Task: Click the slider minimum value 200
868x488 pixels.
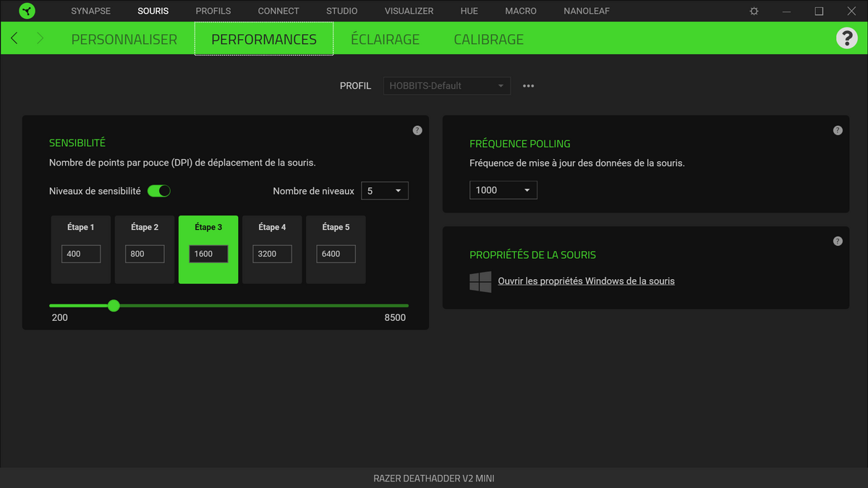Action: (60, 318)
